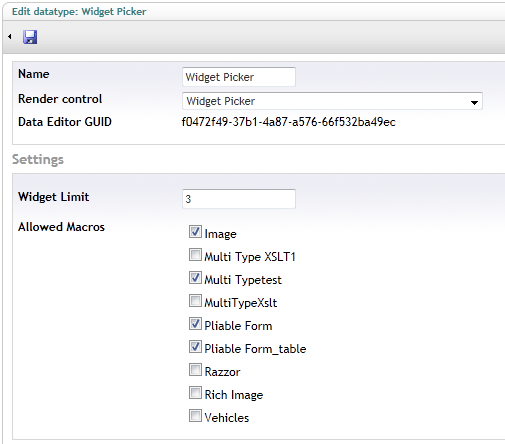Click the Pliable Form_table label text
505x444 pixels.
[x=255, y=349]
